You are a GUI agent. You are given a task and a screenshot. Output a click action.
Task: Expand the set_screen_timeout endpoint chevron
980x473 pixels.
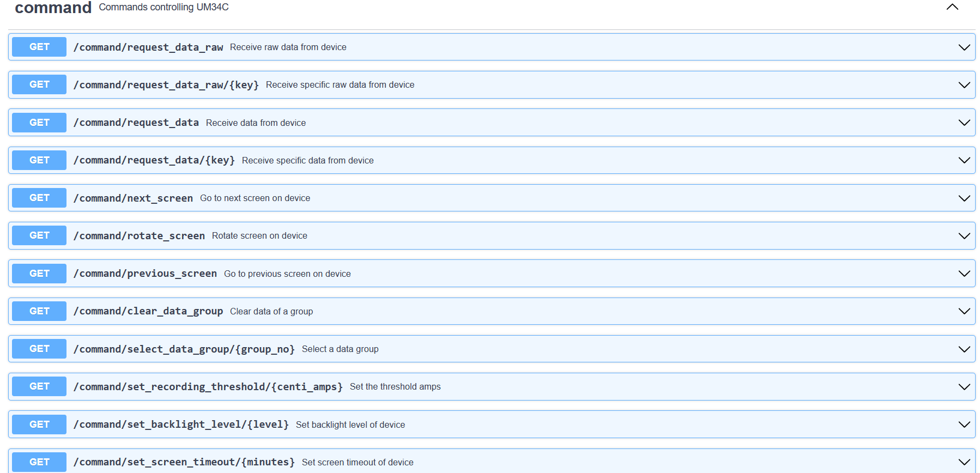point(964,462)
